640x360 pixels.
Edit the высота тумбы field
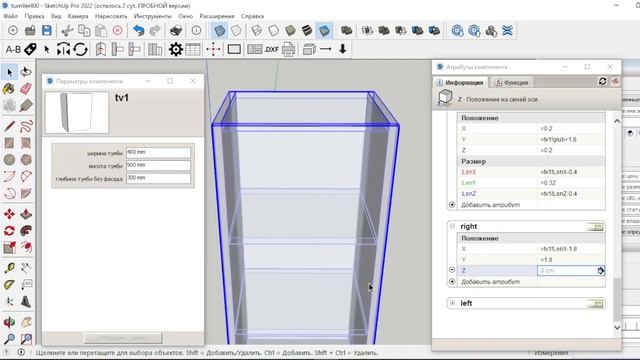click(x=158, y=165)
